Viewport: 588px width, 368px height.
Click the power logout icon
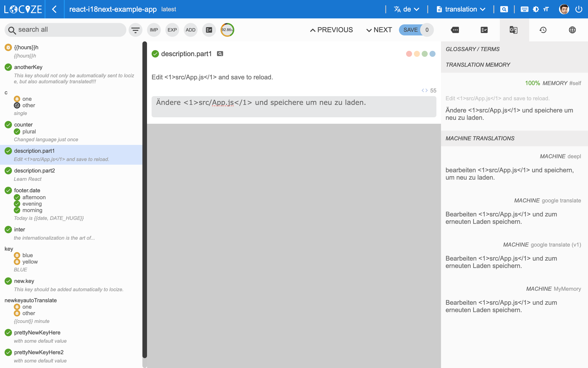point(579,9)
